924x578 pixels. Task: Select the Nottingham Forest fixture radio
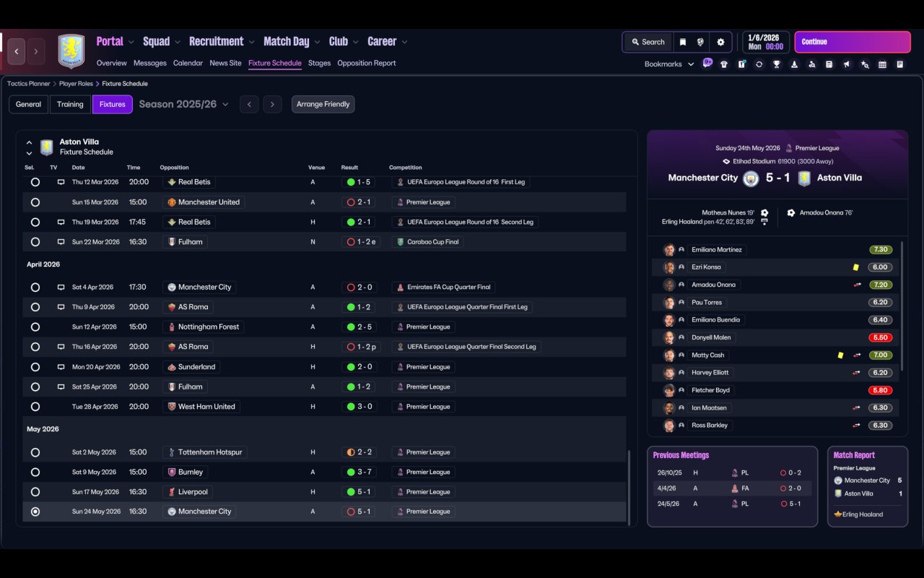coord(35,327)
